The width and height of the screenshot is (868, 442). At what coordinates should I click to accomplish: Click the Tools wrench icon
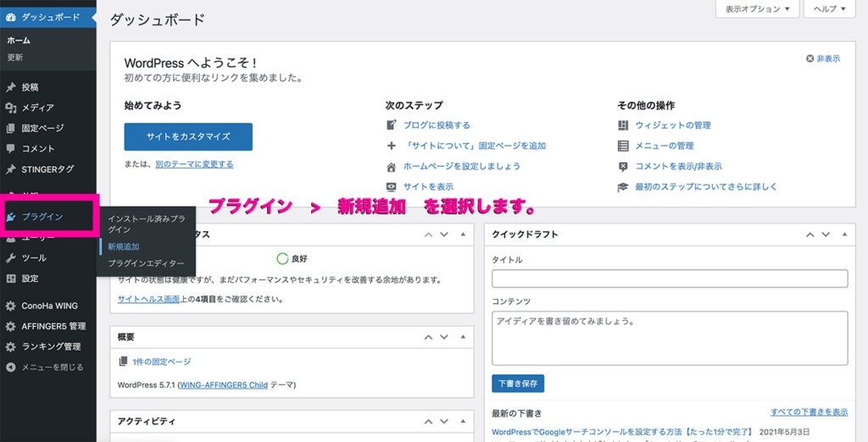pos(10,257)
